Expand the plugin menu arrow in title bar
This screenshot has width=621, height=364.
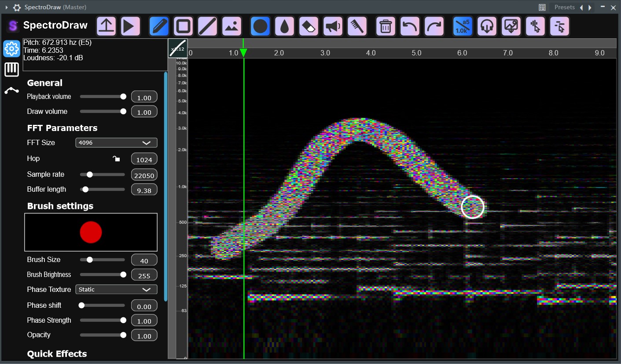pyautogui.click(x=6, y=7)
